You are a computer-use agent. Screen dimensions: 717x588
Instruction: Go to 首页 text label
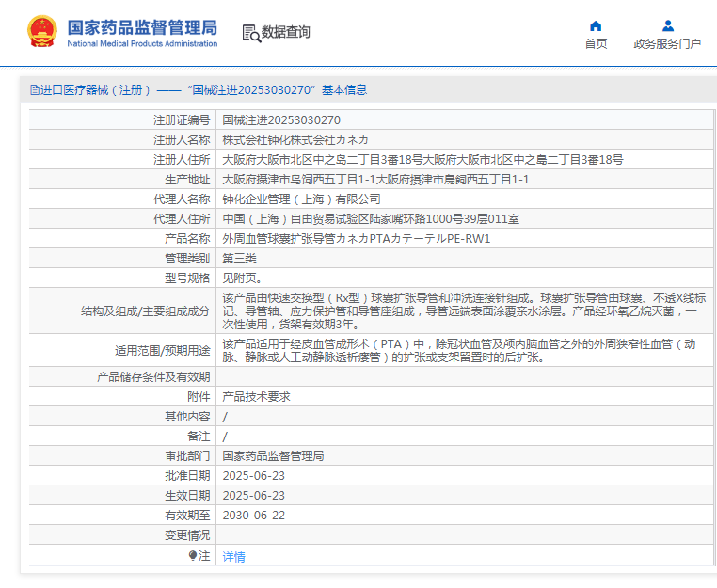tap(596, 43)
